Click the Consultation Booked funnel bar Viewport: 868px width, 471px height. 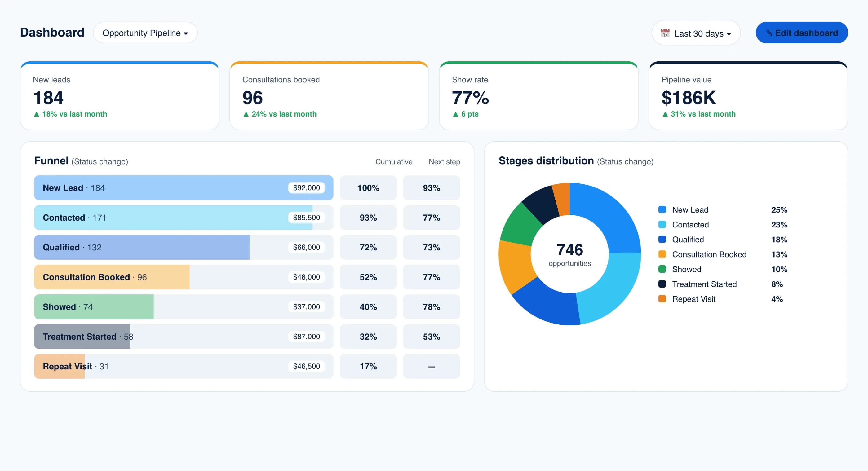click(x=184, y=277)
